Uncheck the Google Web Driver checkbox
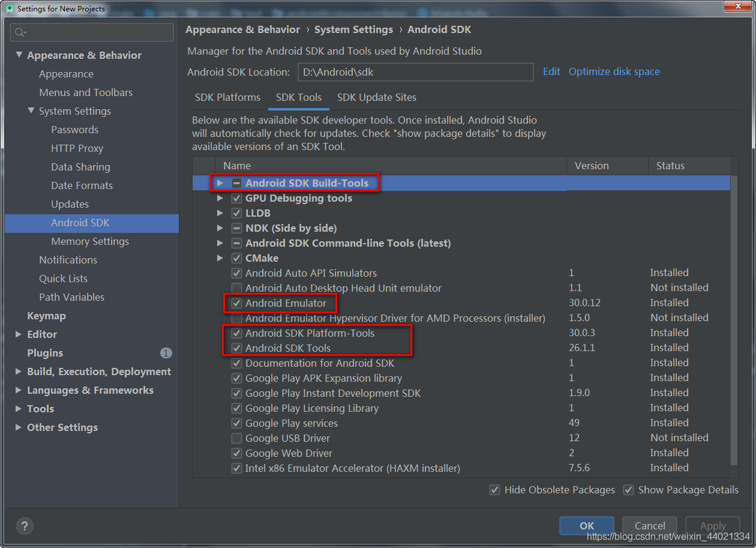Viewport: 756px width, 548px height. click(x=236, y=453)
